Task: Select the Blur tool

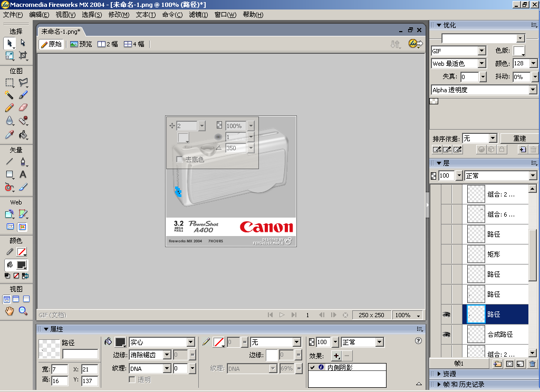Action: (9, 121)
